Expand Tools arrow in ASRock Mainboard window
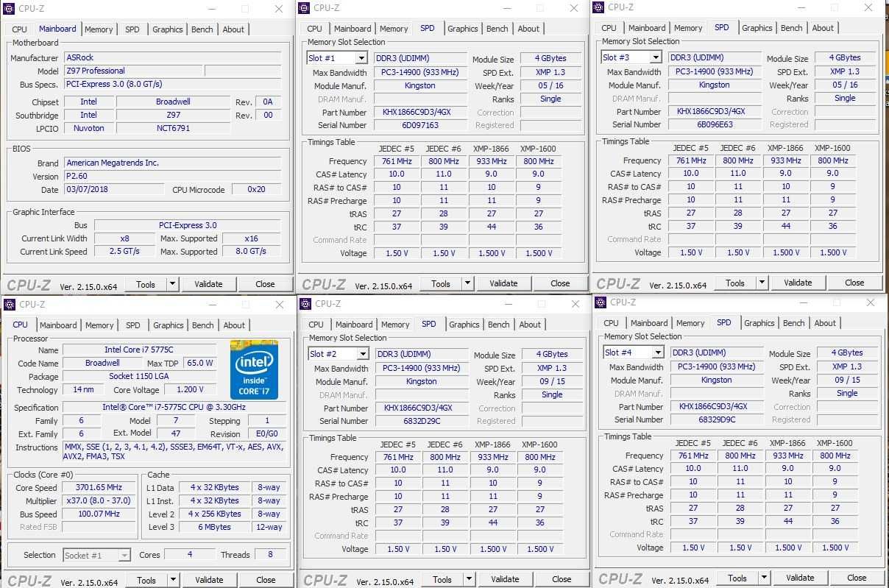The width and height of the screenshot is (889, 588). (x=172, y=284)
